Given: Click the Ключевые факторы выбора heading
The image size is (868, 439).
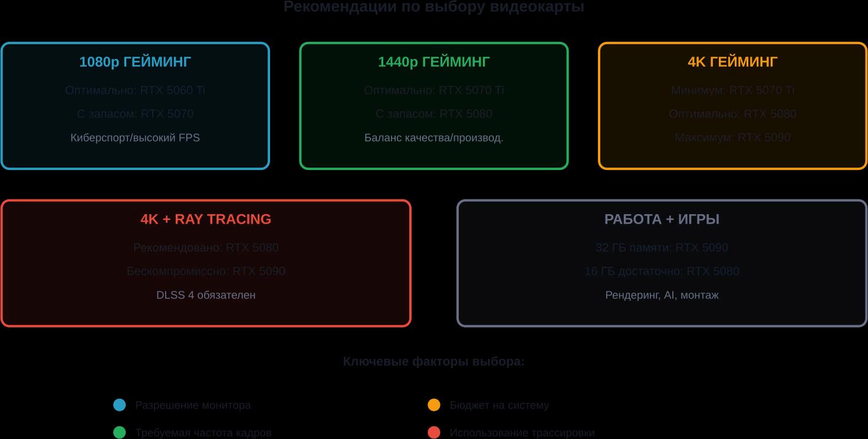Looking at the screenshot, I should coord(433,362).
